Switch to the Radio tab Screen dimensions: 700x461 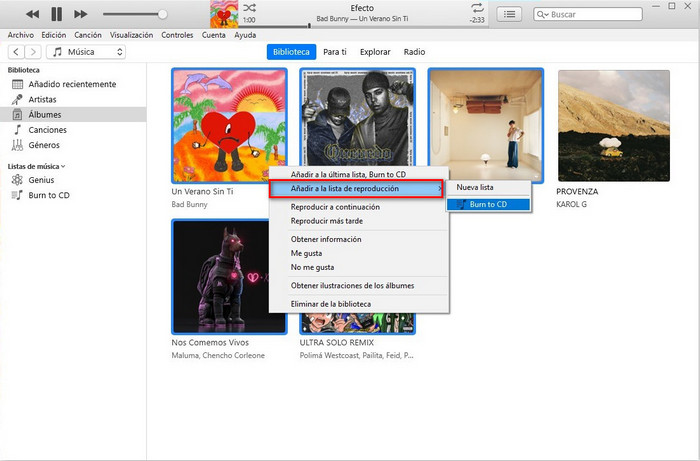click(414, 52)
